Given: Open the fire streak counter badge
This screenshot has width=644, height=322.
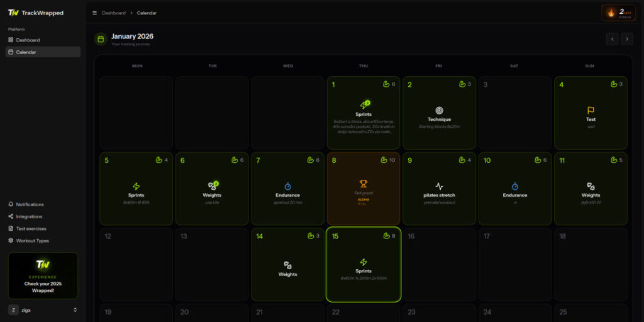Looking at the screenshot, I should (x=618, y=13).
